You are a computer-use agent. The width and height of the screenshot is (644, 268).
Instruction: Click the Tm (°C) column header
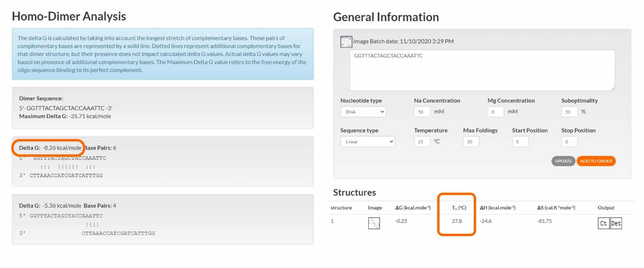[459, 208]
